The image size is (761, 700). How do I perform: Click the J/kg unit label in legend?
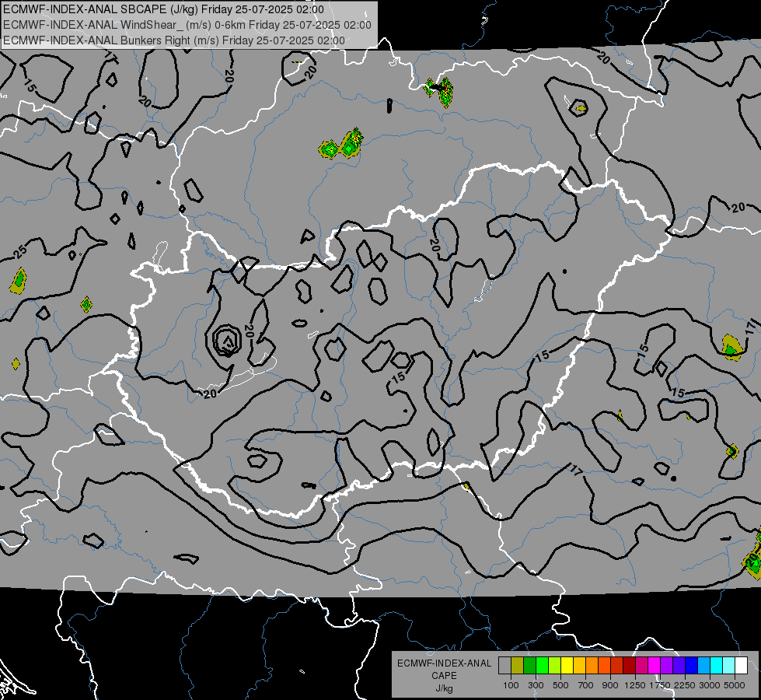(444, 688)
